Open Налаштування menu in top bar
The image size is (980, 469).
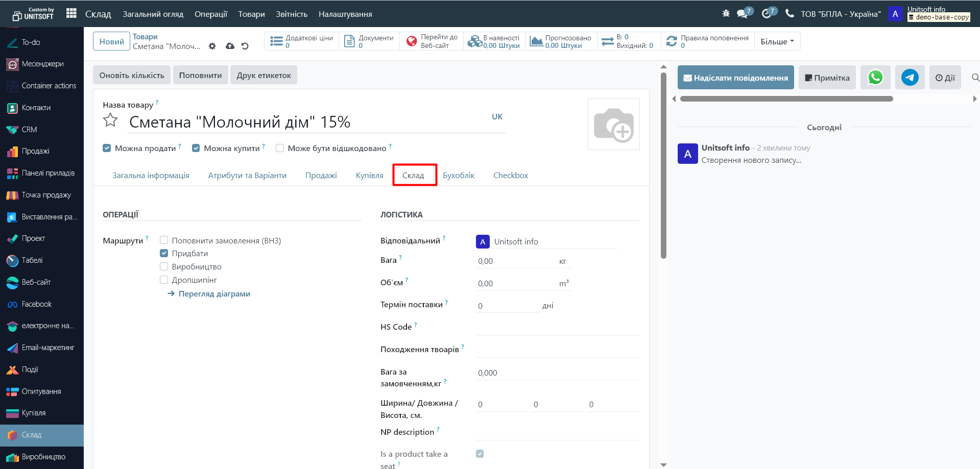[345, 14]
